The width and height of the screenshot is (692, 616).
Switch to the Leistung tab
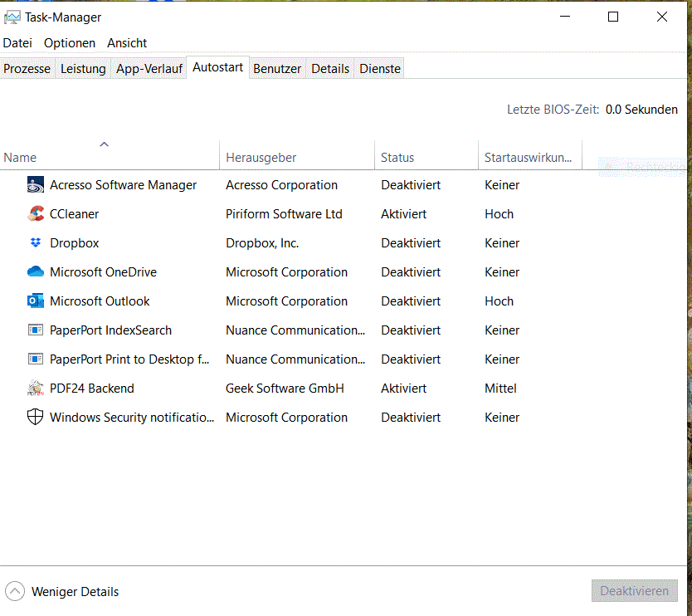point(83,69)
